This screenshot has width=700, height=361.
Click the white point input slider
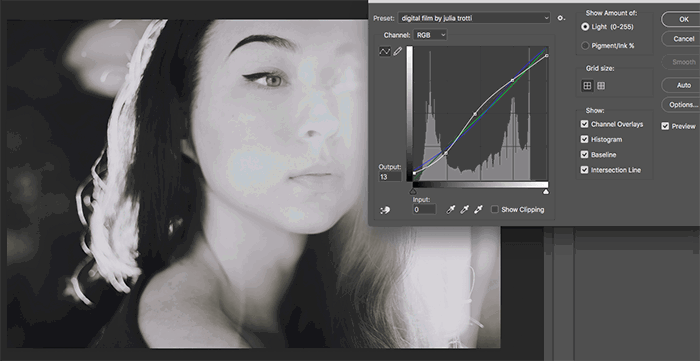click(546, 192)
